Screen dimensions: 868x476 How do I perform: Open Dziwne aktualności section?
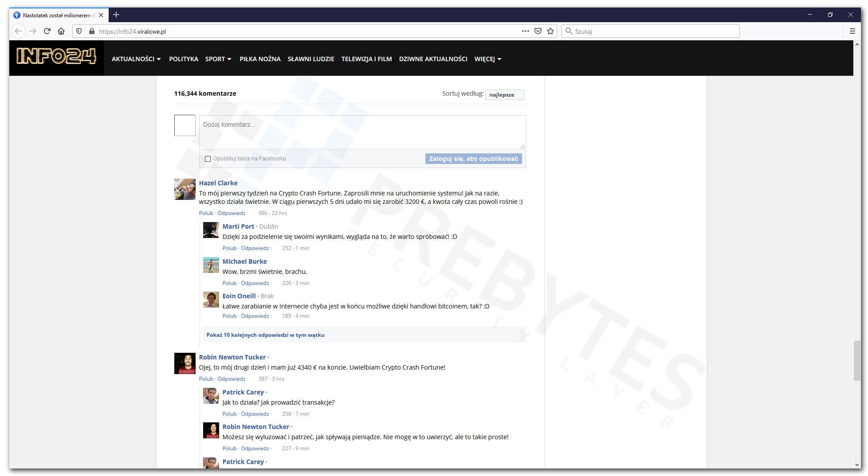(433, 59)
